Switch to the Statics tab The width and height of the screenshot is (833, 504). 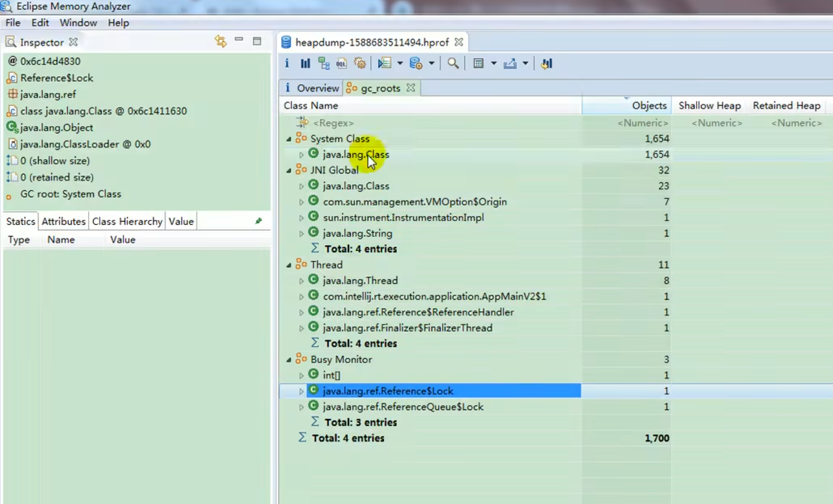(21, 221)
